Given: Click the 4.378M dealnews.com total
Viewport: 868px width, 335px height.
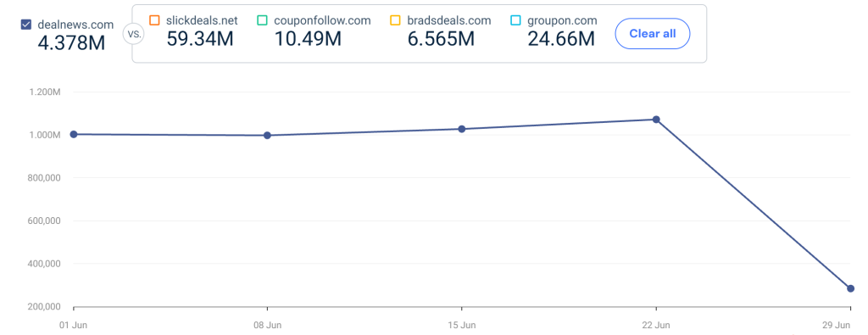Looking at the screenshot, I should 71,42.
